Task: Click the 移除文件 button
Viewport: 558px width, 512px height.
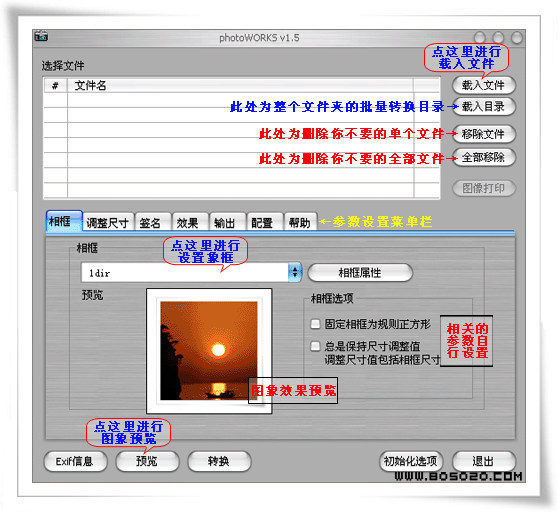Action: [483, 134]
